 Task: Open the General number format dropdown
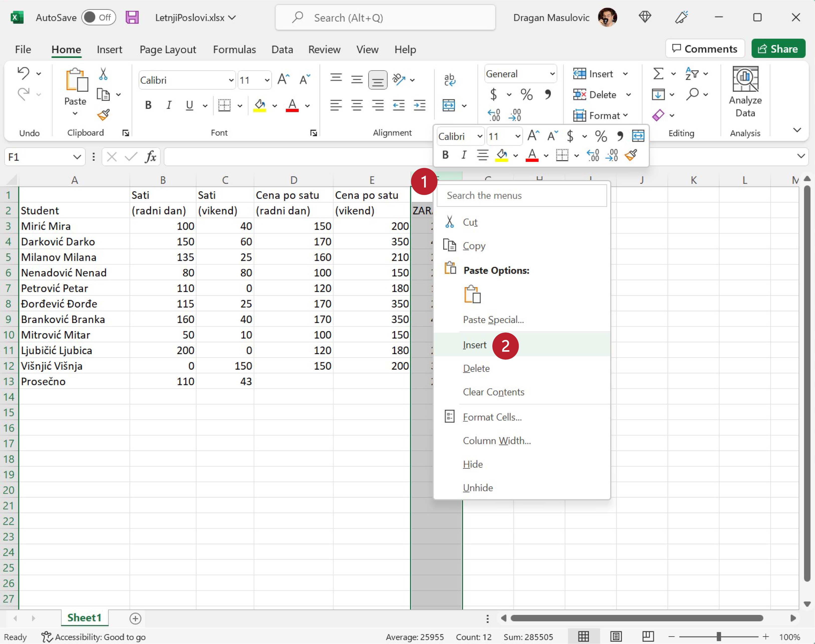(552, 74)
